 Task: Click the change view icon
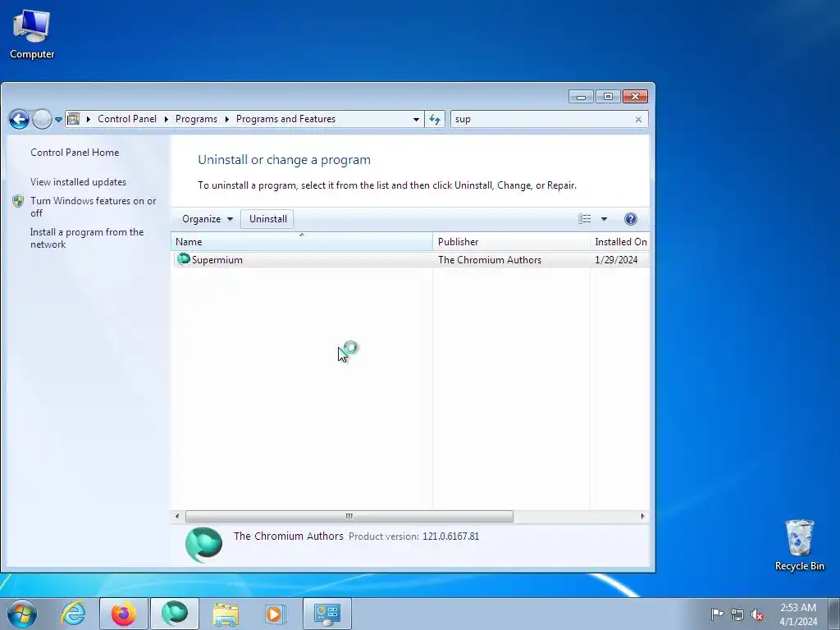click(x=584, y=218)
